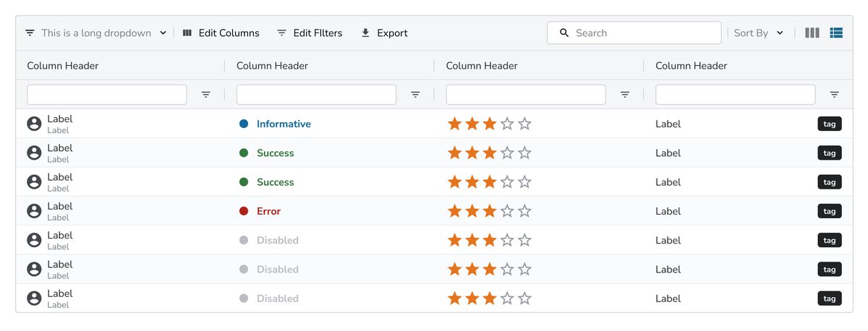Viewport: 868px width, 331px height.
Task: Click the filter input above the avatar column
Action: click(x=107, y=95)
